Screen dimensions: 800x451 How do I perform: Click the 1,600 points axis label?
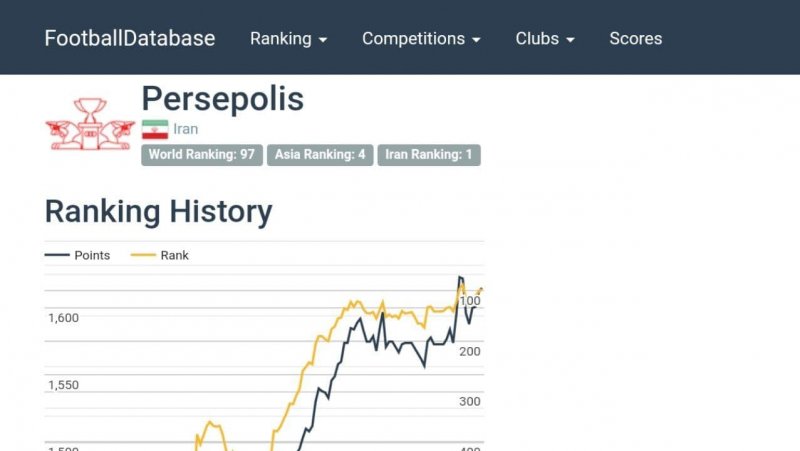[63, 318]
